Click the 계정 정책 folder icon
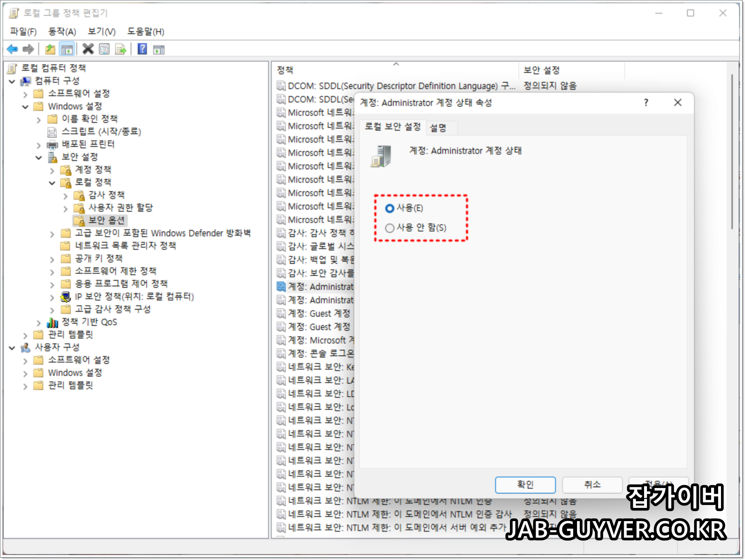This screenshot has width=745, height=560. click(66, 170)
